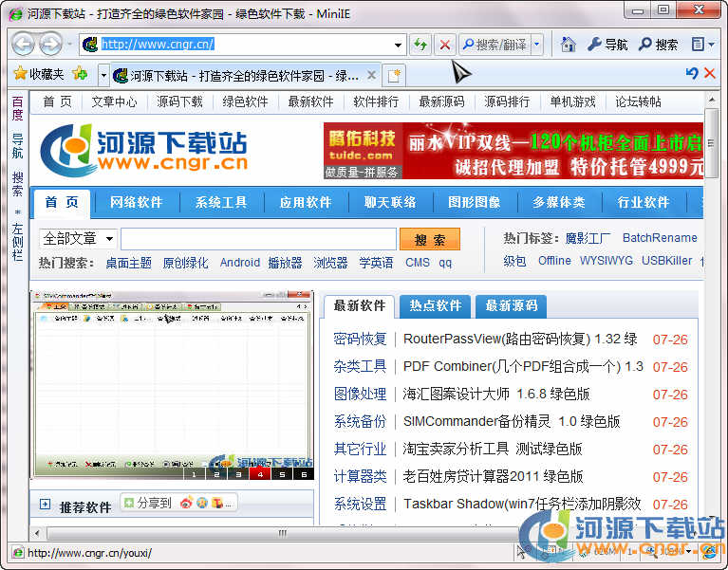Select slide number 4 in the slideshow
The width and height of the screenshot is (728, 570).
(x=260, y=474)
